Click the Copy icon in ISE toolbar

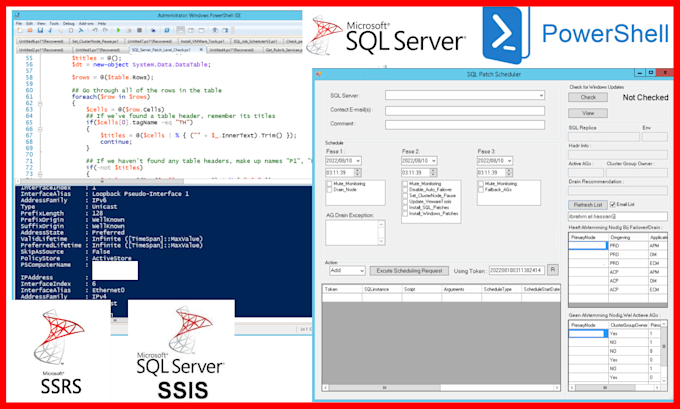click(61, 30)
